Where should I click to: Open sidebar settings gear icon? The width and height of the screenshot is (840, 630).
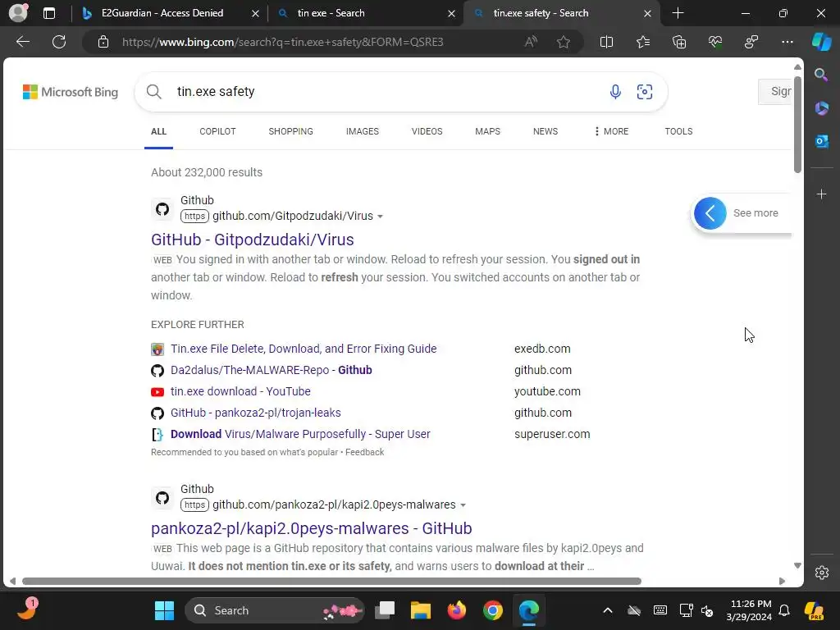[x=822, y=573]
